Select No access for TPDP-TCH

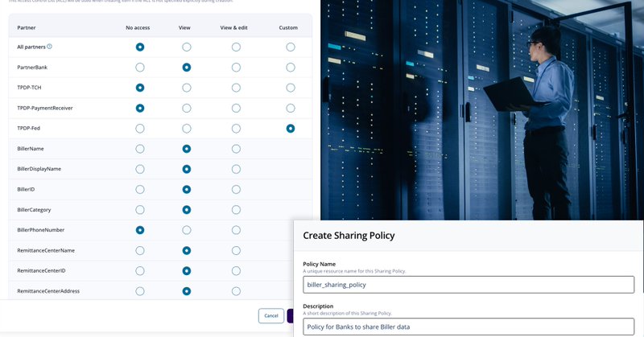140,88
